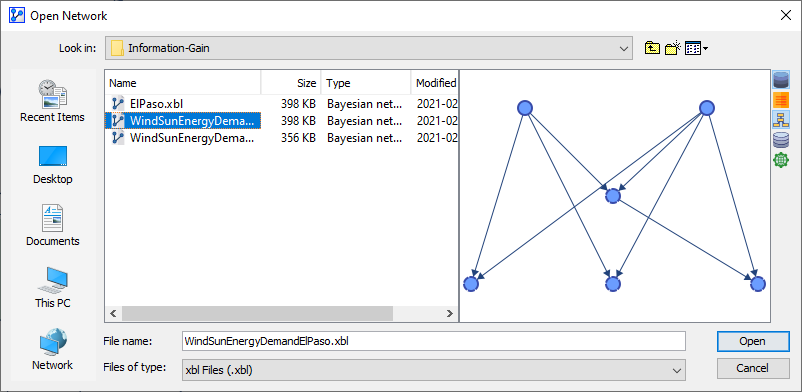Select the ElPaso.xbl file name

(x=157, y=104)
